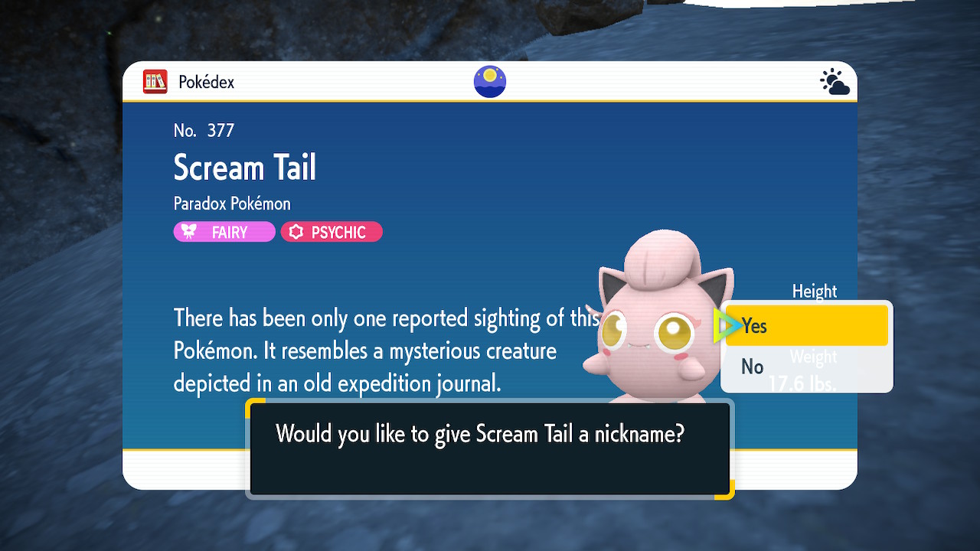Click the Pokédex description paragraph
The image size is (980, 551).
point(387,350)
